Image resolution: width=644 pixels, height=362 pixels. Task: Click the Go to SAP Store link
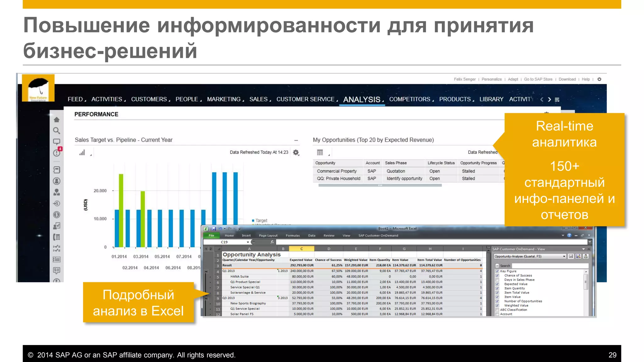538,79
